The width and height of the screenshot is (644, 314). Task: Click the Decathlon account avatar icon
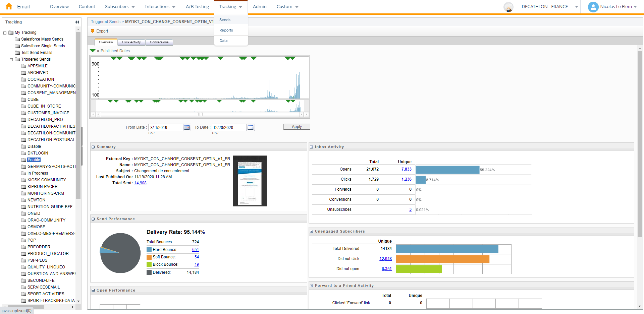[x=508, y=7]
